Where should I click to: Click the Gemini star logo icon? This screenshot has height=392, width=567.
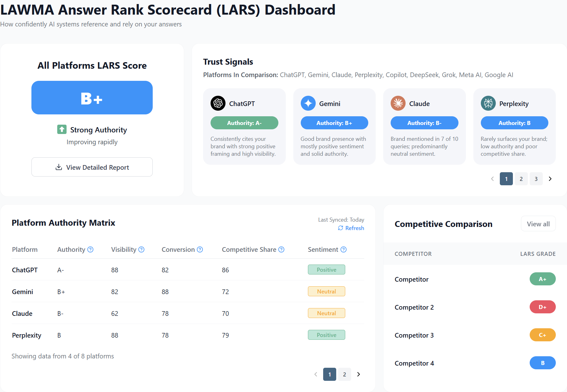click(x=308, y=103)
